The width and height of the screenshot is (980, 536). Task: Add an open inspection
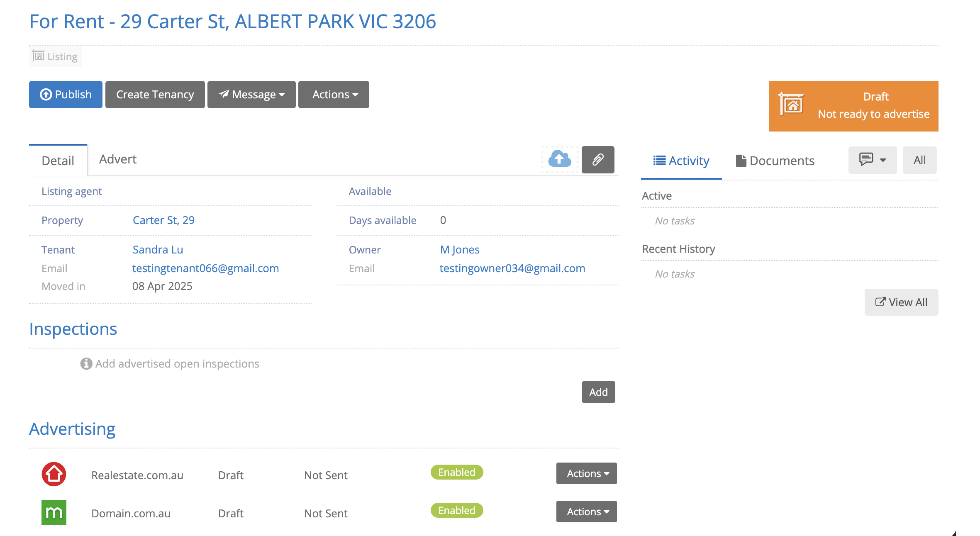pyautogui.click(x=599, y=392)
